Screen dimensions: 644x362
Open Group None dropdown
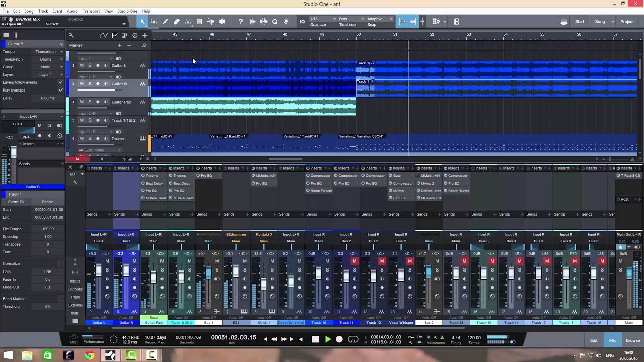[x=49, y=67]
